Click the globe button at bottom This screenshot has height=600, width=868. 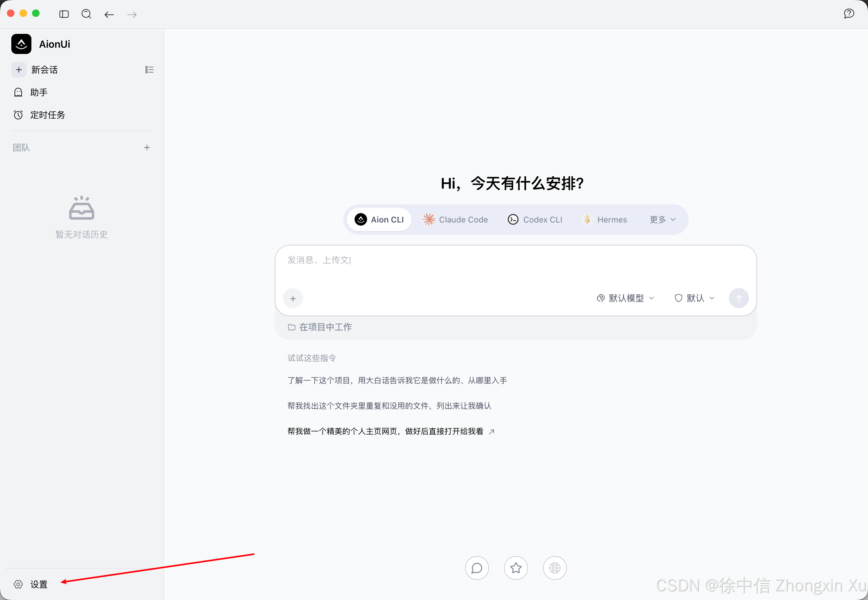(x=555, y=568)
